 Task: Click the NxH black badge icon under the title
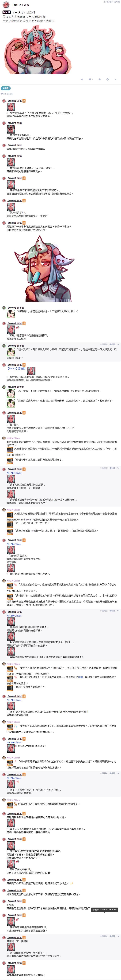tap(7, 12)
